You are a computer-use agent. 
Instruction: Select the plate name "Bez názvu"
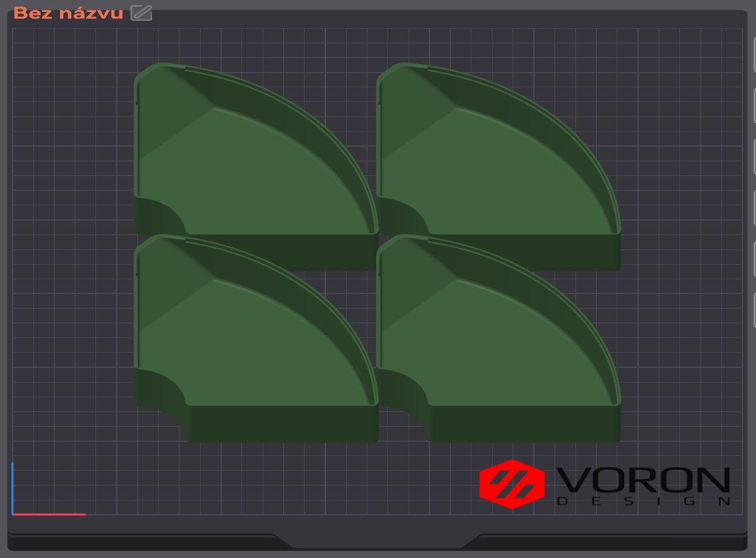(x=68, y=13)
